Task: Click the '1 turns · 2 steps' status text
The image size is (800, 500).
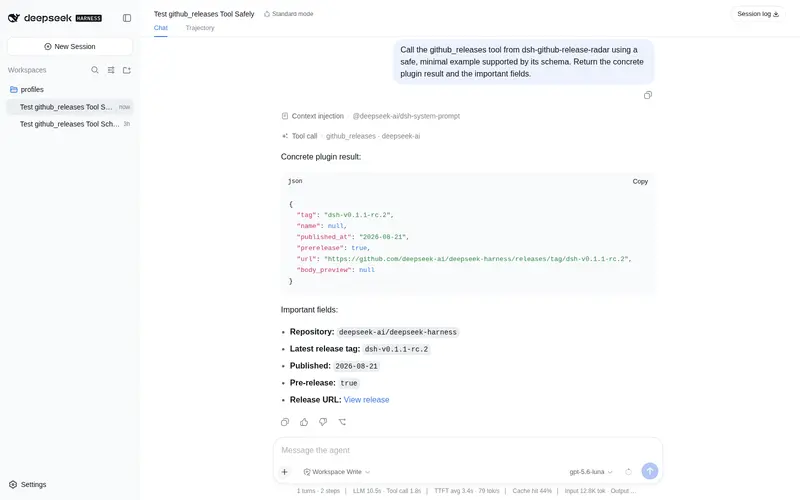Action: [318, 491]
